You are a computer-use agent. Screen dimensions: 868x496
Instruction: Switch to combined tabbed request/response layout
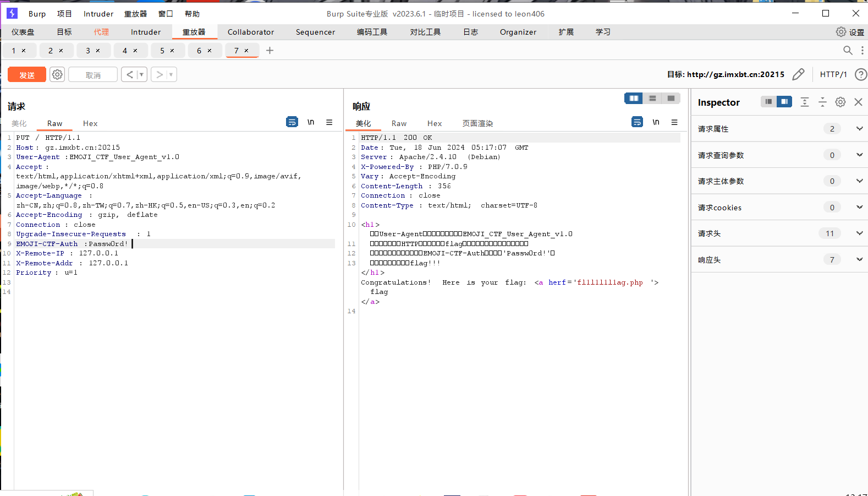[671, 98]
